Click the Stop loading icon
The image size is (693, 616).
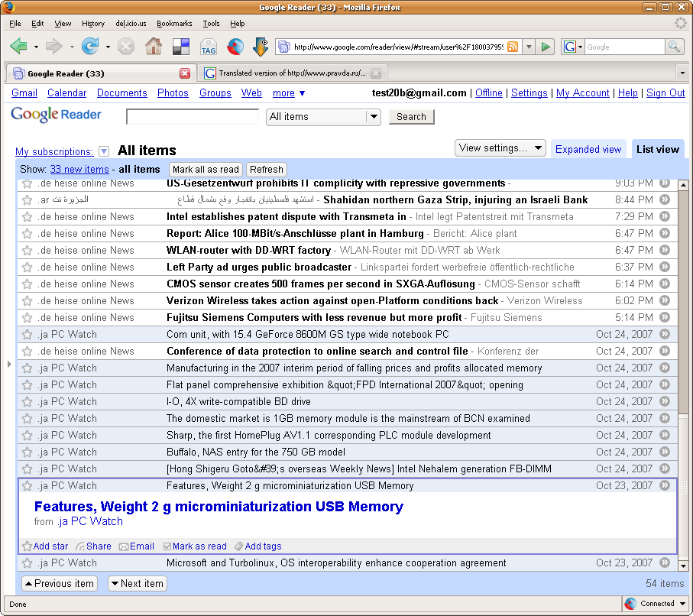(126, 47)
